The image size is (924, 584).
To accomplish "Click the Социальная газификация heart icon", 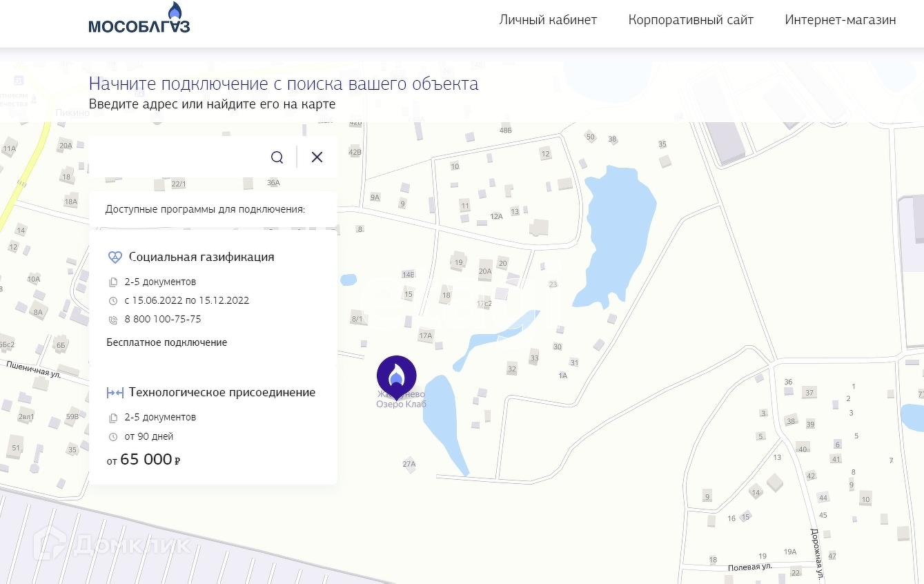I will click(115, 257).
